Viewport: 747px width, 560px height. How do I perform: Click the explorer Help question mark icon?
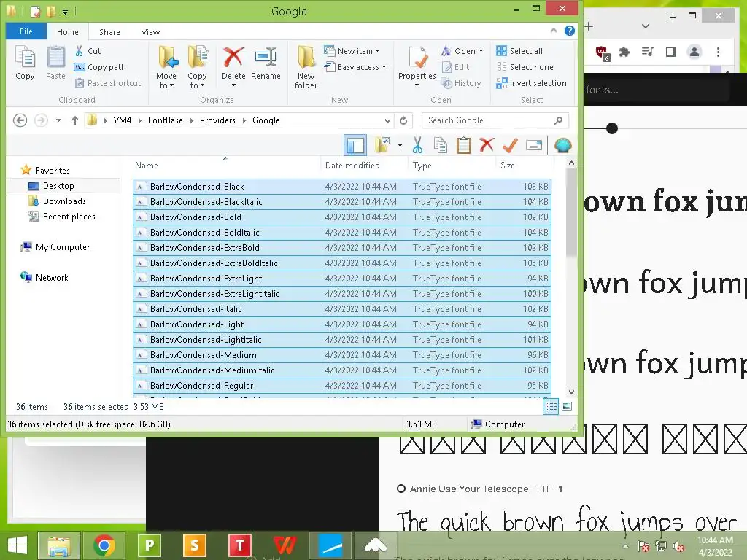pyautogui.click(x=569, y=31)
